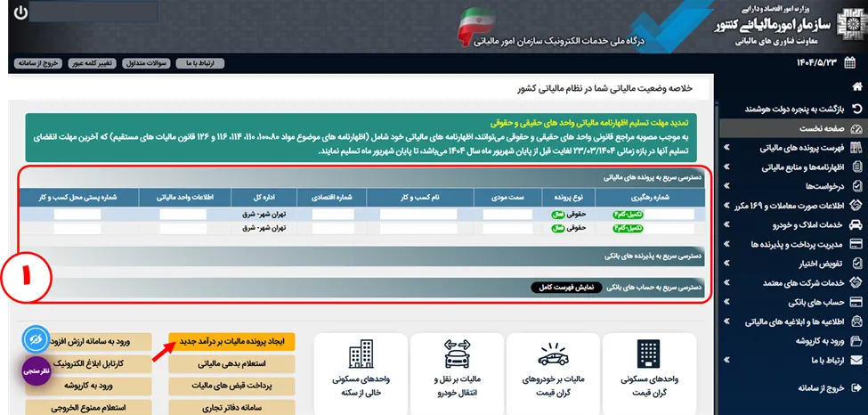The image size is (868, 415).
Task: Open the purple نظرسنجی survey button
Action: coord(37,371)
